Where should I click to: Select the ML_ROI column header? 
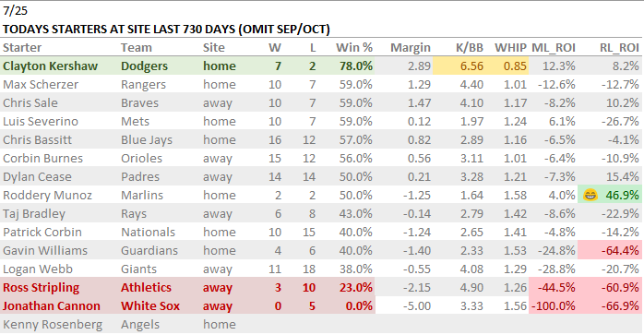point(554,48)
